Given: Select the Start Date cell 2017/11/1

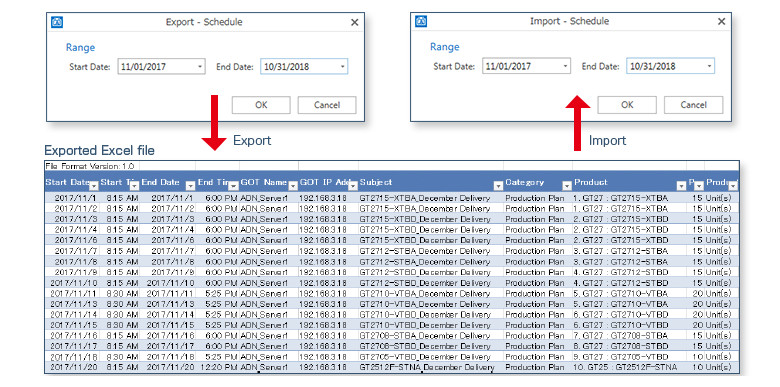Looking at the screenshot, I should click(x=72, y=198).
